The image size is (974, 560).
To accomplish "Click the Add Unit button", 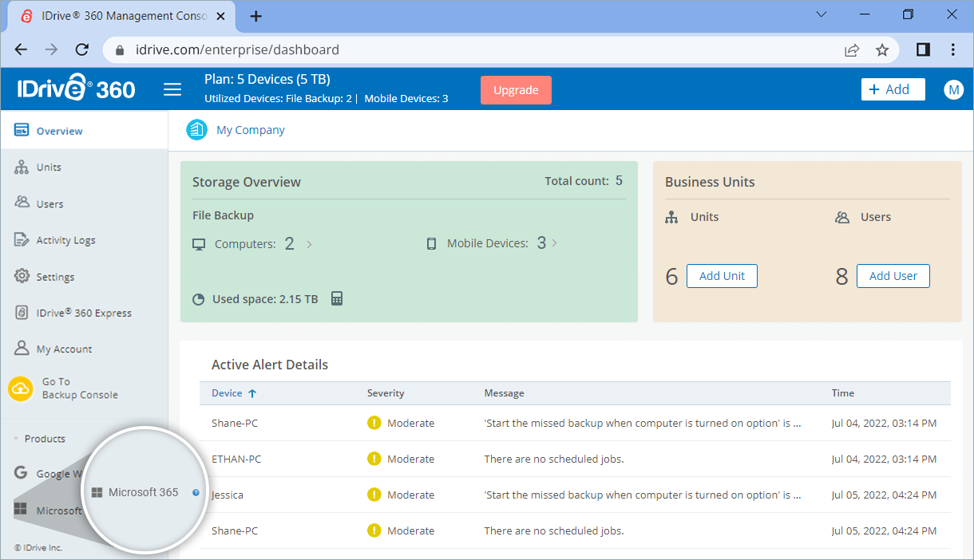I will 722,276.
